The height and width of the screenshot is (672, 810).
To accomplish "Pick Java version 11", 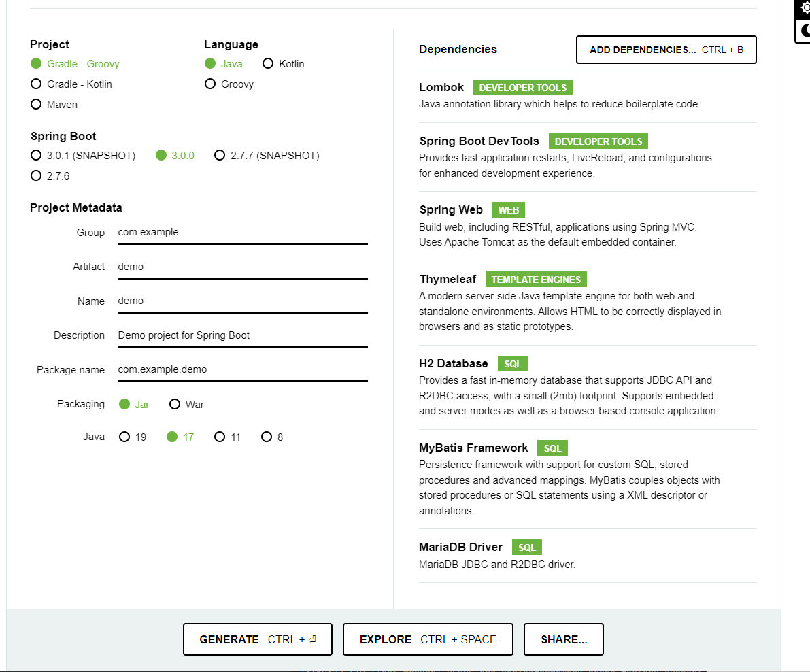I will point(228,437).
